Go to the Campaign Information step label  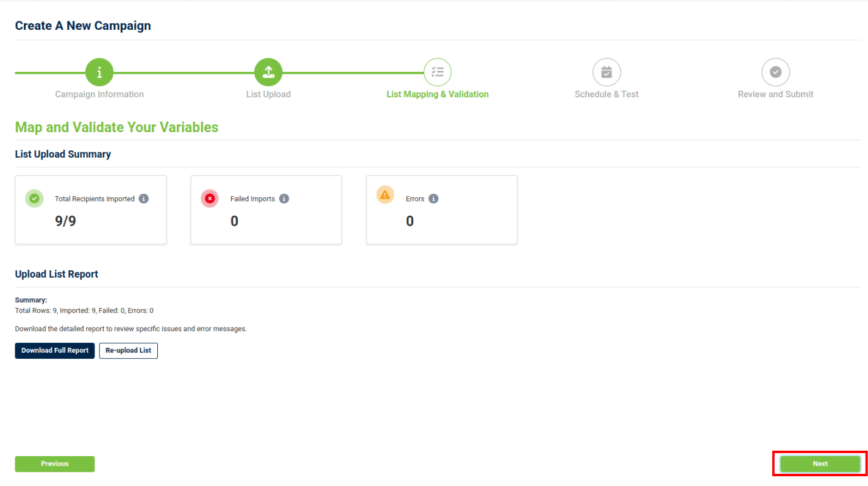pos(99,94)
